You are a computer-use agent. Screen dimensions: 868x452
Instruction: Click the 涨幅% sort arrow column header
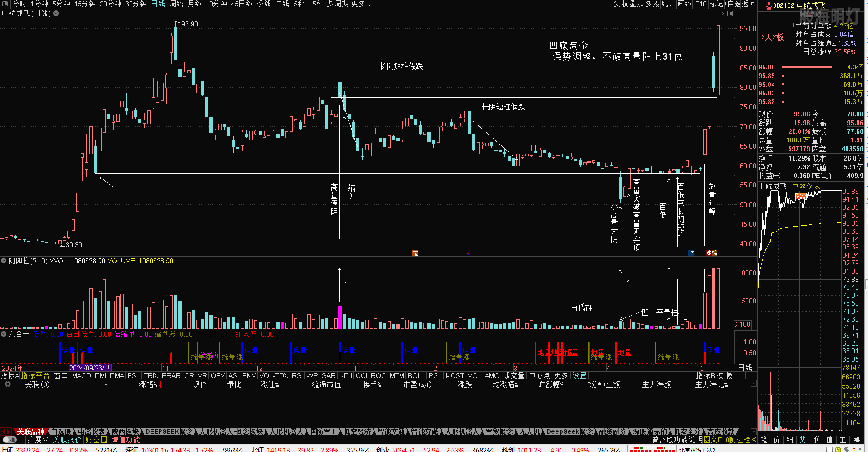[x=151, y=385]
